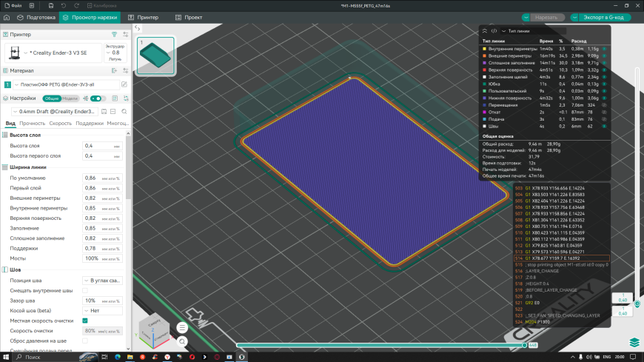
Task: Click the horizontal move slider handle
Action: click(525, 345)
